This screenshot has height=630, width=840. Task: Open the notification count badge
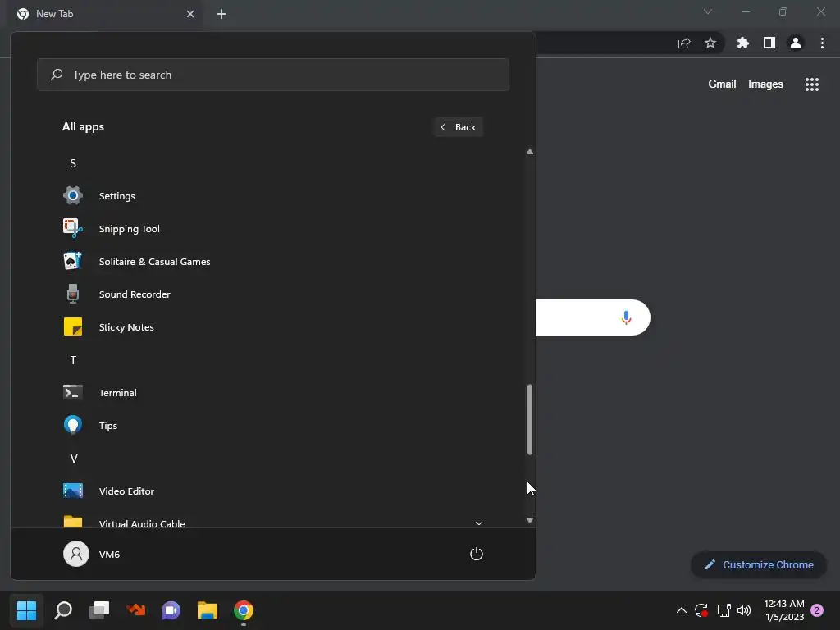pyautogui.click(x=817, y=610)
